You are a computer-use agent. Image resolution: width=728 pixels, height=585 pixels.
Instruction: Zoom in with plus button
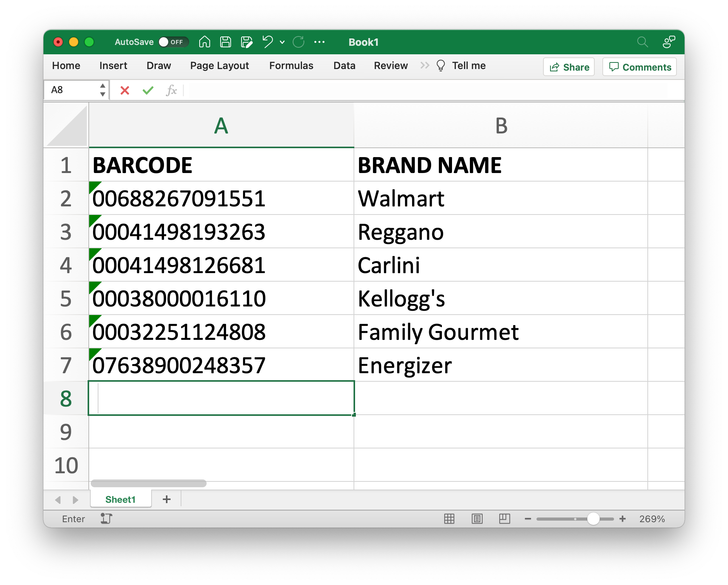(x=623, y=519)
